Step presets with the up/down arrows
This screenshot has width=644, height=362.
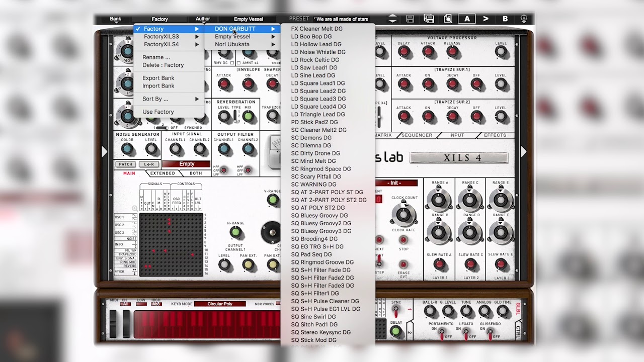click(392, 19)
